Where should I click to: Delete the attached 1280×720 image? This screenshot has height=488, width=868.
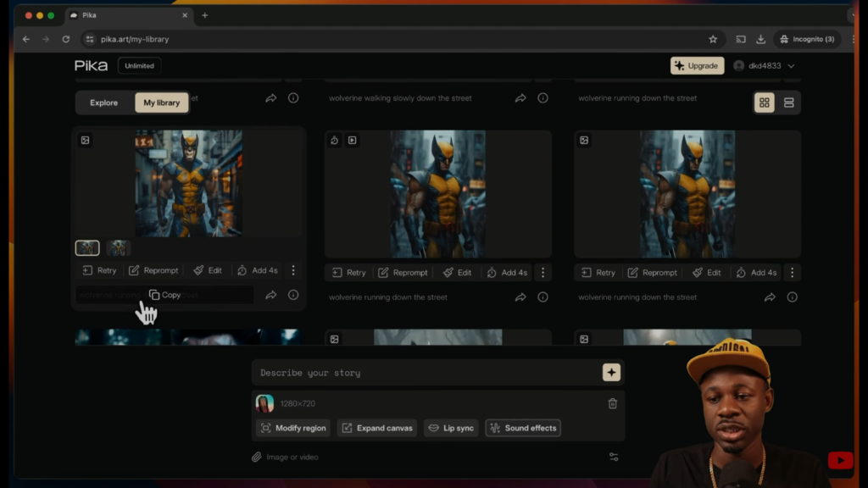(612, 403)
